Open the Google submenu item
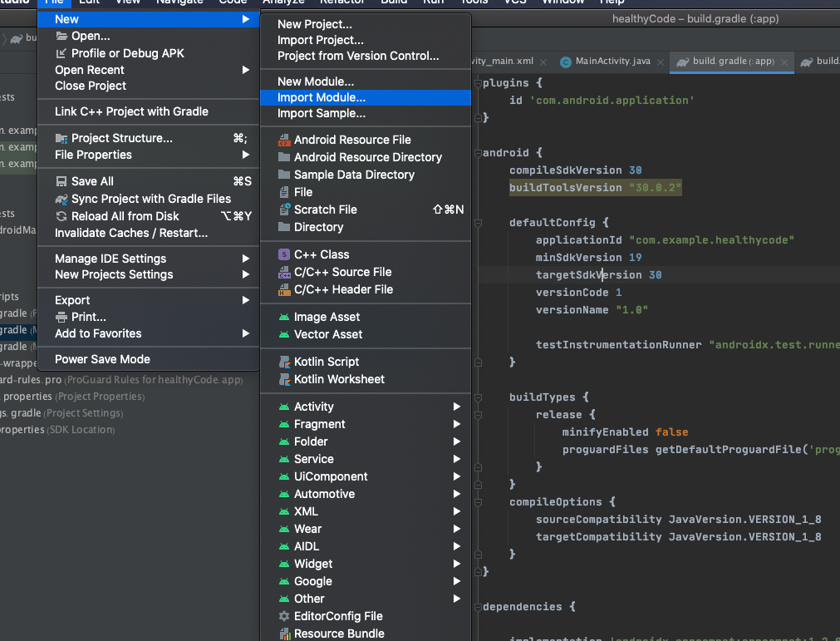 pyautogui.click(x=366, y=581)
